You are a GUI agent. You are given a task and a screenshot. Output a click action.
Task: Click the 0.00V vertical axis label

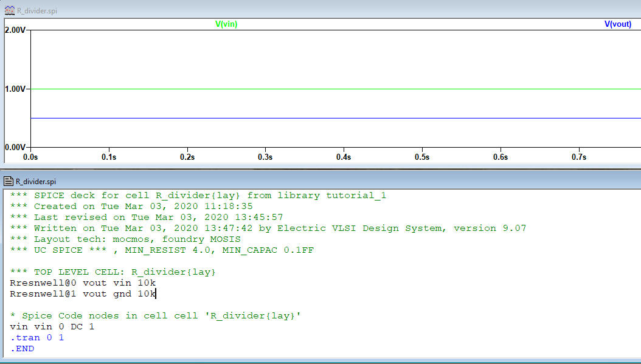click(15, 147)
